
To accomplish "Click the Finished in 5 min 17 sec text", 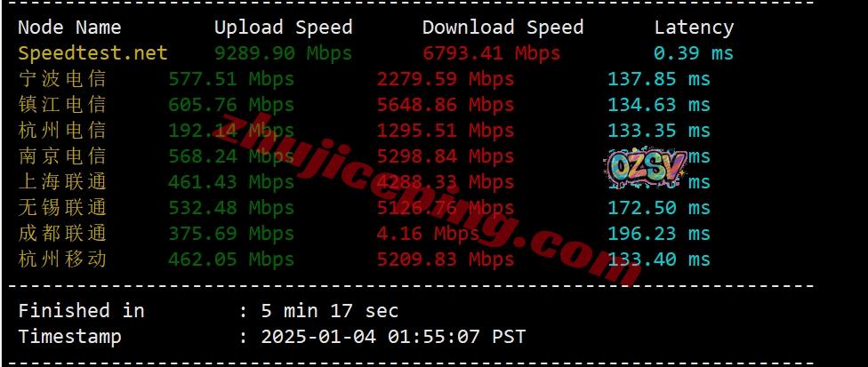I will click(x=208, y=311).
